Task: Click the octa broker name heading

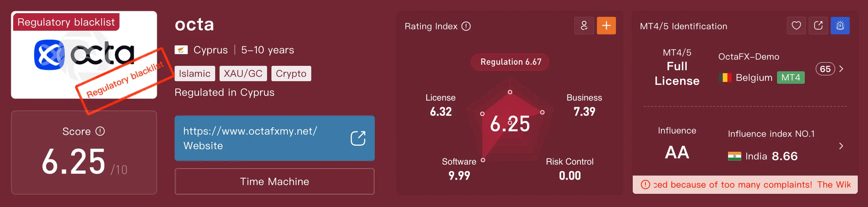Action: click(194, 25)
